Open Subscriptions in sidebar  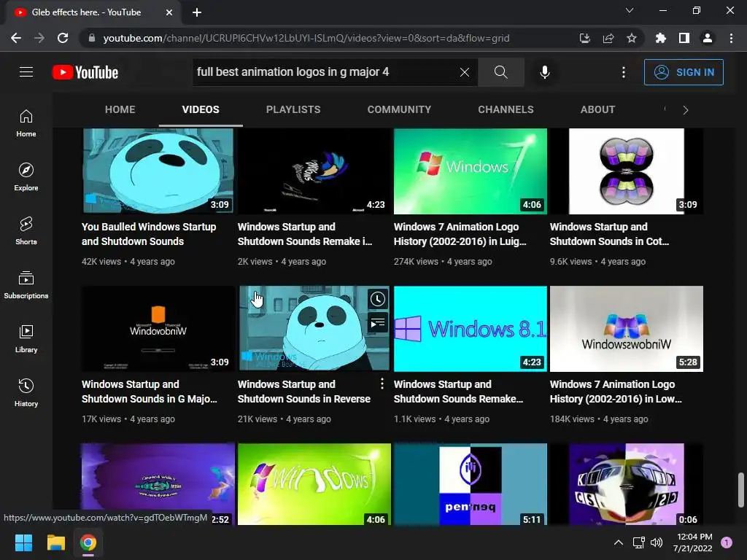26,285
